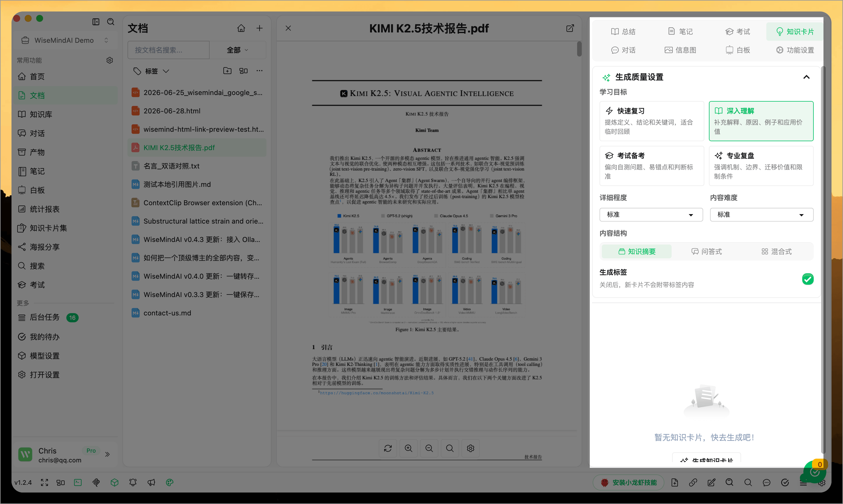Viewport: 843px width, 504px height.
Task: Search inside the PDF viewer toolbar
Action: click(x=450, y=448)
